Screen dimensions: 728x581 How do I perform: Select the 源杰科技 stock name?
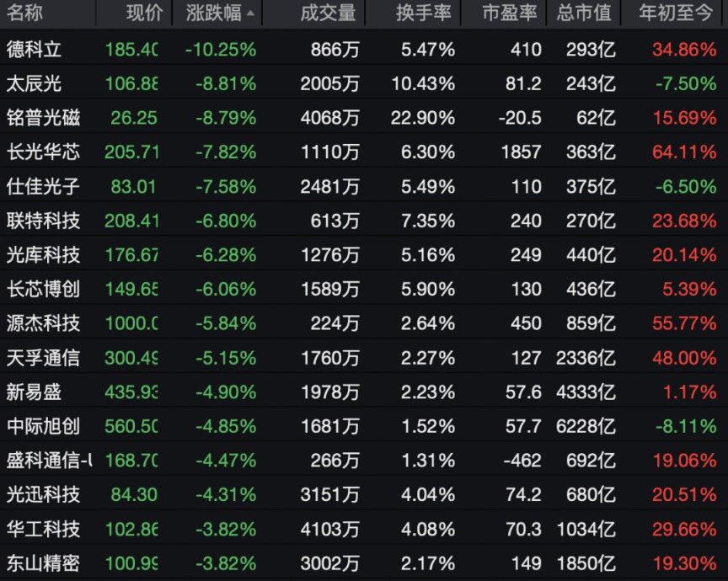[x=43, y=323]
